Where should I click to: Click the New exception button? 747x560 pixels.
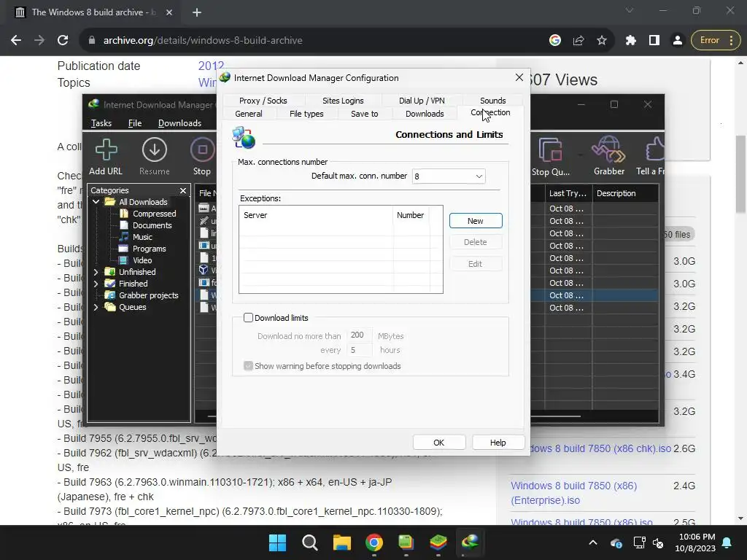(476, 220)
